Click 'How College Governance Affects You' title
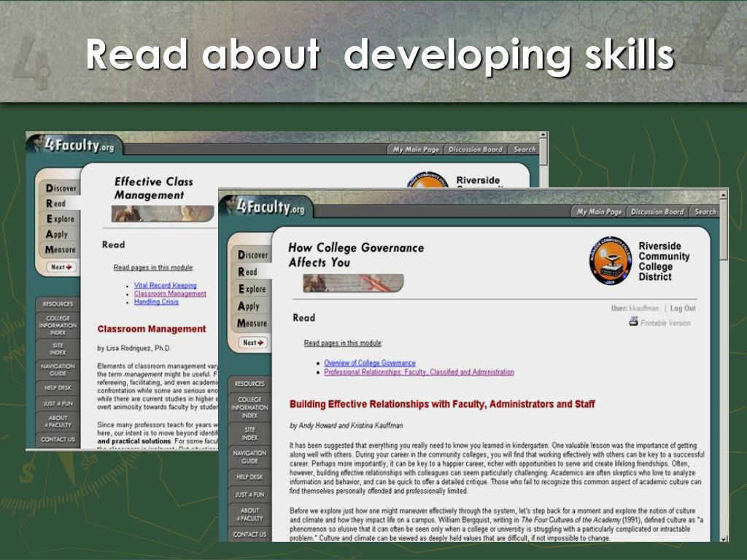This screenshot has width=747, height=560. pos(356,255)
